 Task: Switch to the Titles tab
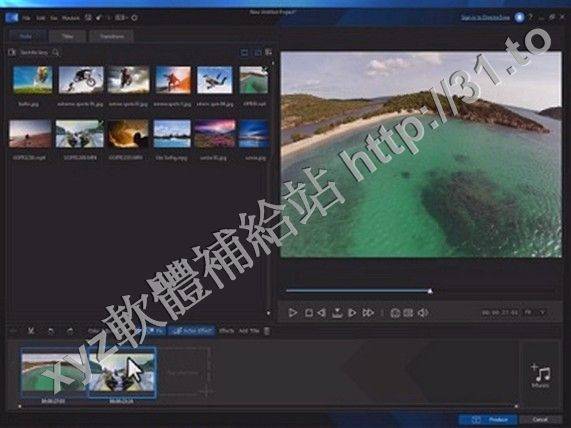[67, 36]
